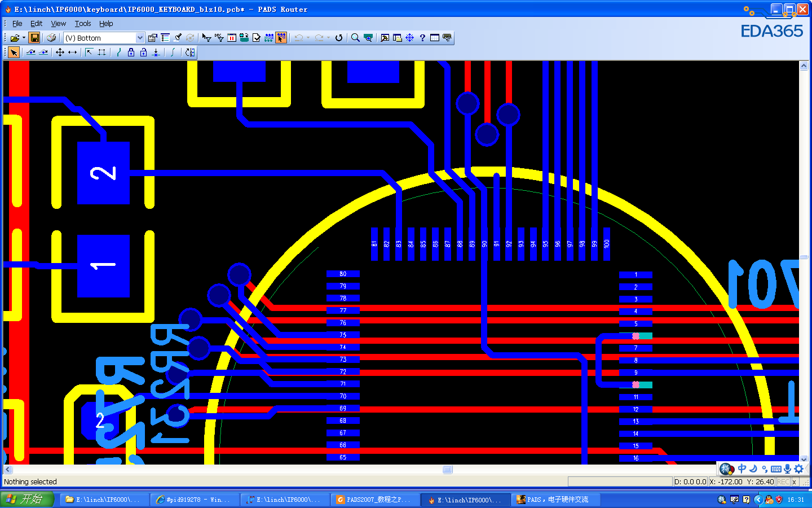Switch to PADS 电子硬件交流 taskbar window
The width and height of the screenshot is (812, 508).
(x=556, y=500)
